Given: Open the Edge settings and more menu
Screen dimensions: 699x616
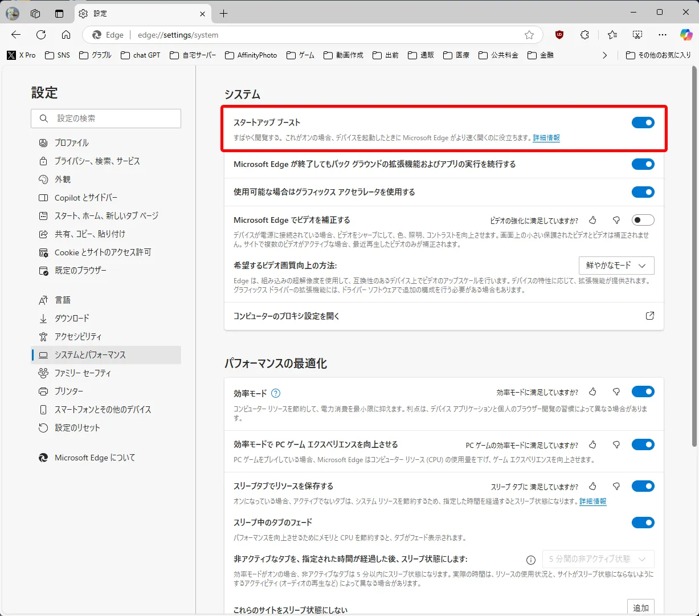Looking at the screenshot, I should pos(663,35).
